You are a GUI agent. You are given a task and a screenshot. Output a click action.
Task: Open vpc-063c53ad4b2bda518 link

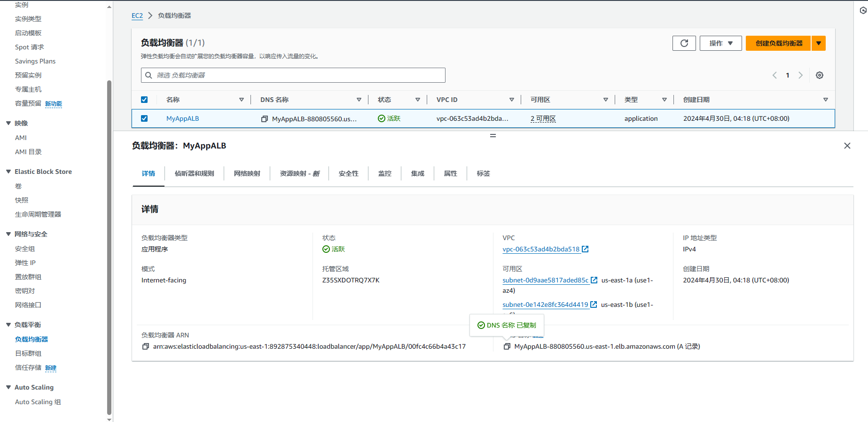(541, 249)
